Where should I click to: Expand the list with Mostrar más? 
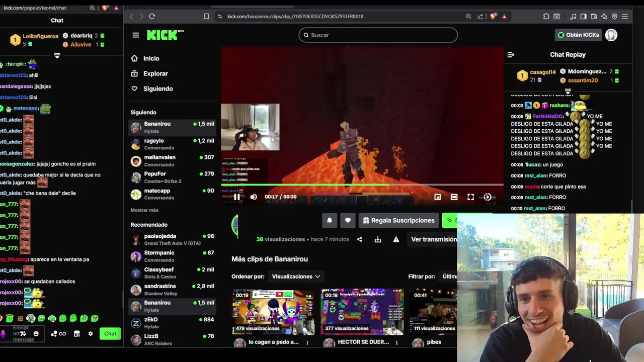[x=144, y=210]
